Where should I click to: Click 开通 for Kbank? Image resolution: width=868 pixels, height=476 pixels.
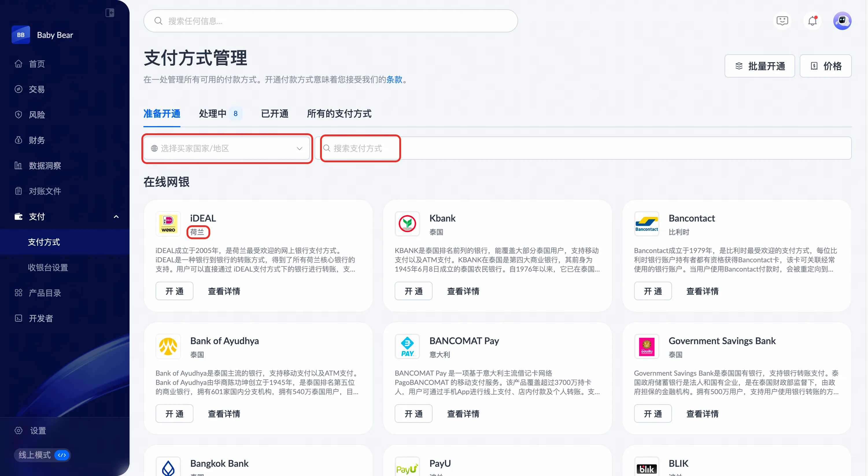tap(413, 291)
